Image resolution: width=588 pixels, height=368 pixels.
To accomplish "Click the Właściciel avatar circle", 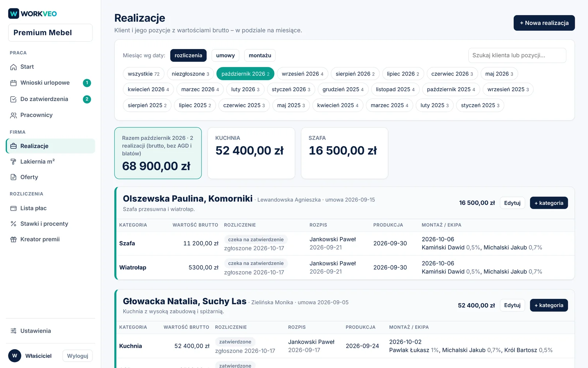I will [15, 356].
